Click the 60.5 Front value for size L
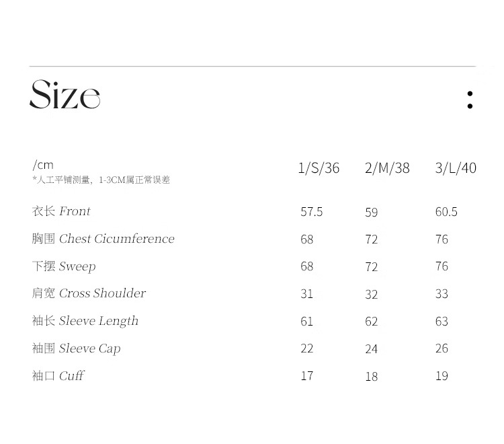Image resolution: width=504 pixels, height=444 pixels. [x=446, y=212]
